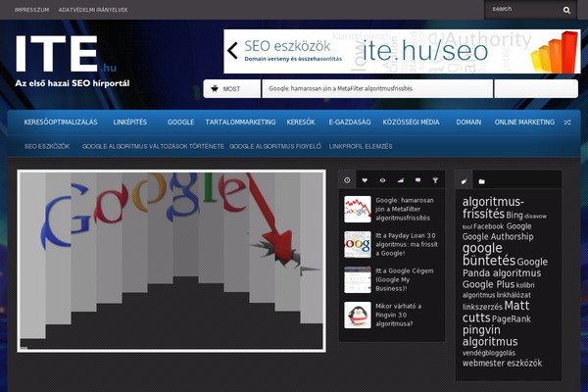The width and height of the screenshot is (588, 392).
Task: Select the vendégbloggolás tag
Action: pos(489,353)
